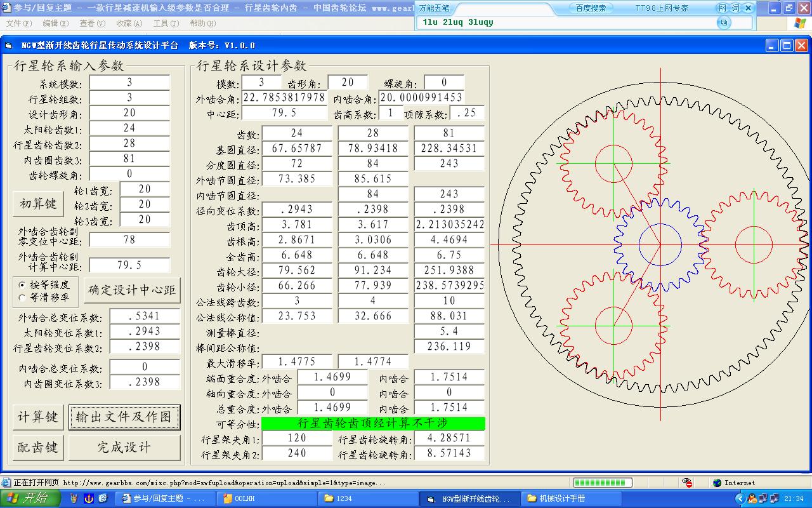Click the 内齿圈齿数3 input field
The height and width of the screenshot is (508, 812).
129,159
